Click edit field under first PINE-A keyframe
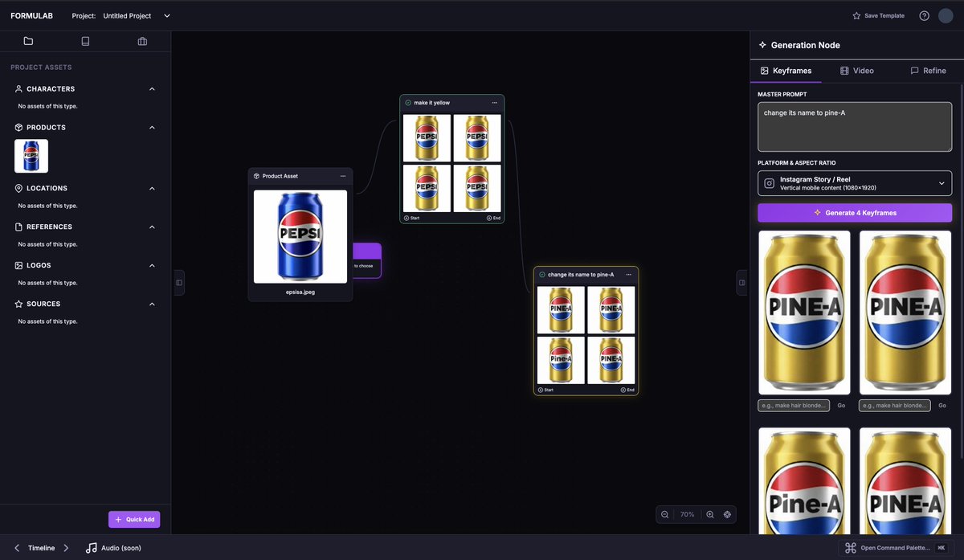 794,406
